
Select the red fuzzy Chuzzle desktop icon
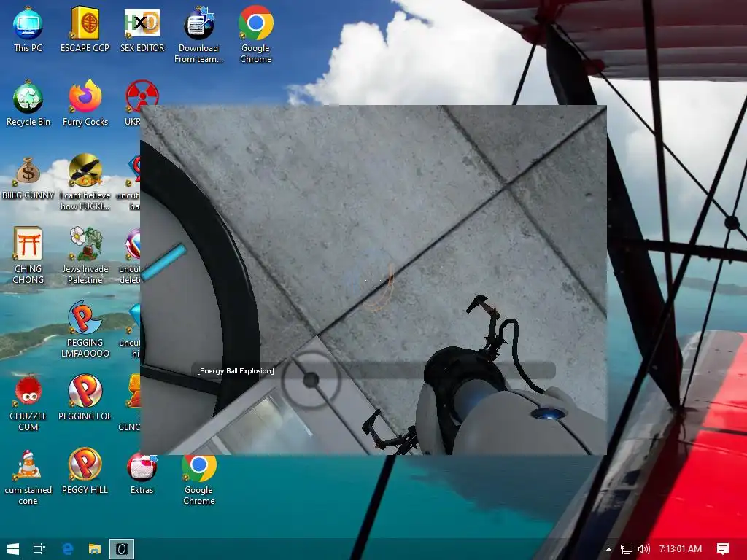click(x=28, y=403)
